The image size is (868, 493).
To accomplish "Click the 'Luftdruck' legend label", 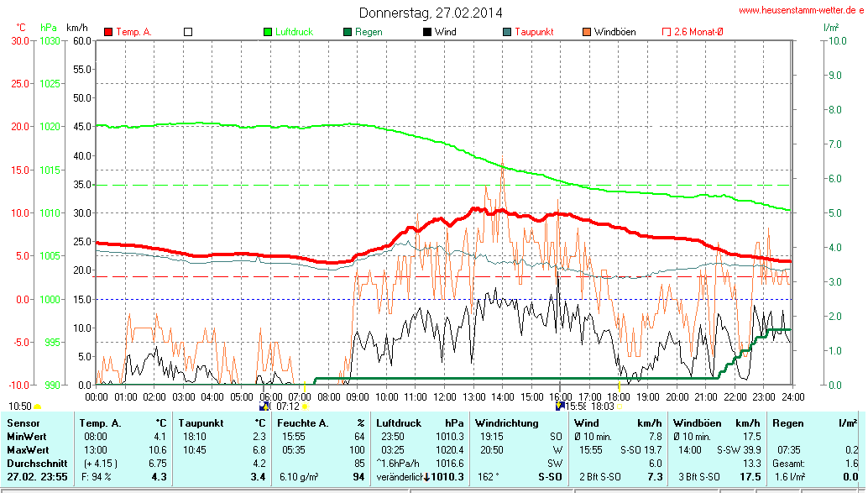I will tap(295, 32).
